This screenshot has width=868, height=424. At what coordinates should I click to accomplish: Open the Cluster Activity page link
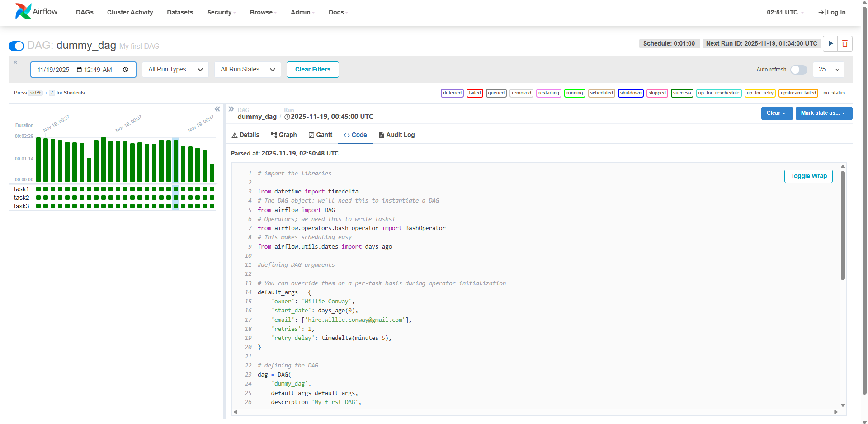click(x=130, y=12)
